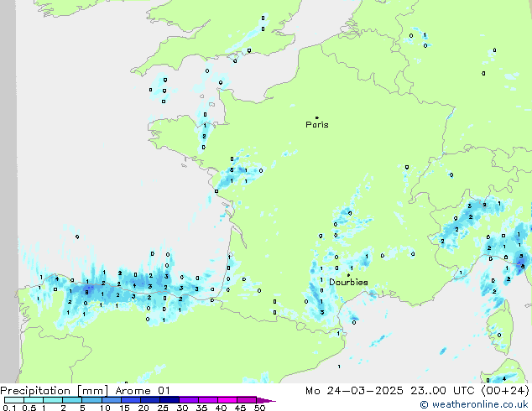This screenshot has height=411, width=532.
Task: Click the copyright symbol before weatheronline.co.uk
Action: pos(425,404)
